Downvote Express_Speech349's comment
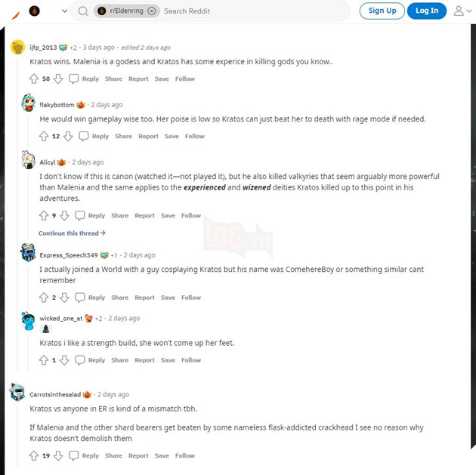Image resolution: width=476 pixels, height=475 pixels. coord(64,298)
